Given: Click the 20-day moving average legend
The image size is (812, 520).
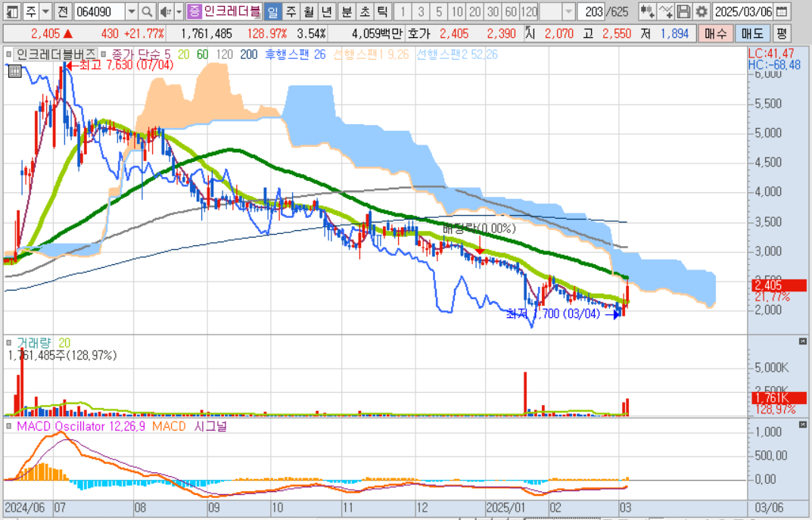Looking at the screenshot, I should (184, 54).
